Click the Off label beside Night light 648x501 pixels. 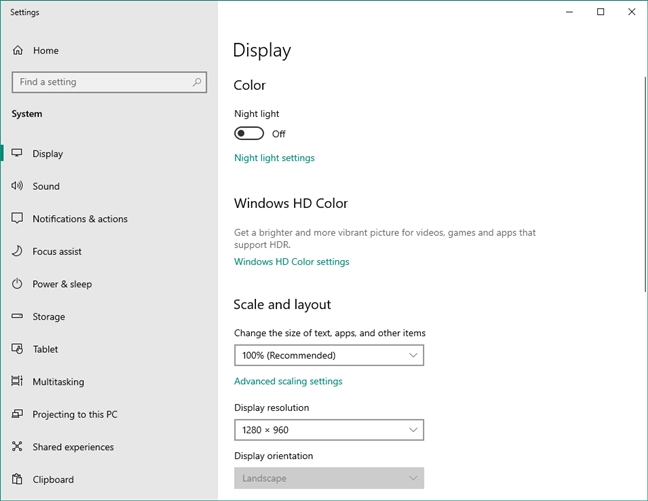click(279, 134)
